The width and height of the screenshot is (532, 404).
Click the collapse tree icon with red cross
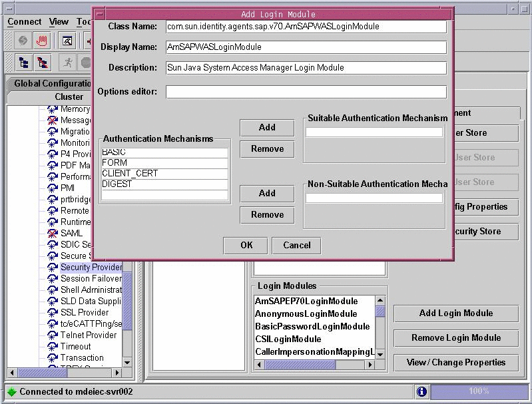pyautogui.click(x=43, y=63)
